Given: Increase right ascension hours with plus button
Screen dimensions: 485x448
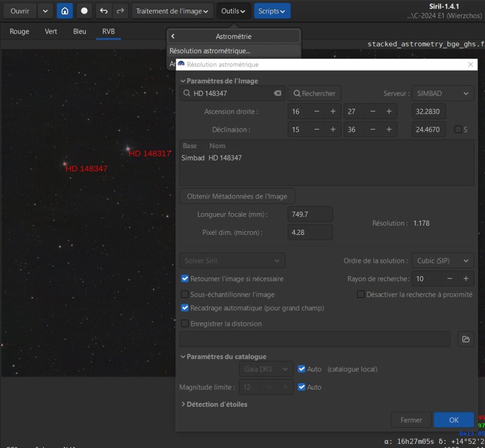Looking at the screenshot, I should [333, 112].
